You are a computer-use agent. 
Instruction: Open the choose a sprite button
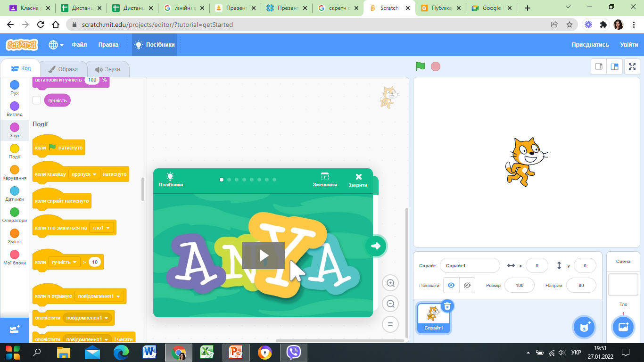(585, 327)
